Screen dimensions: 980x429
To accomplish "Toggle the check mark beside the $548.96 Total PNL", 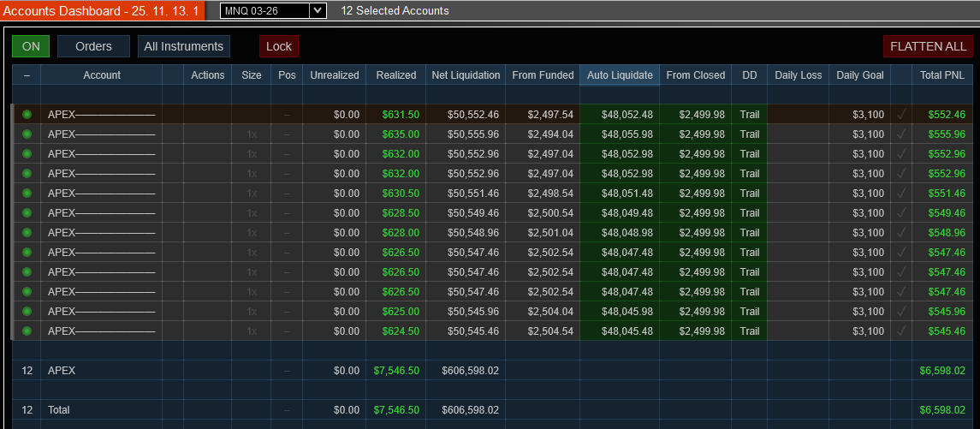I will [x=901, y=233].
